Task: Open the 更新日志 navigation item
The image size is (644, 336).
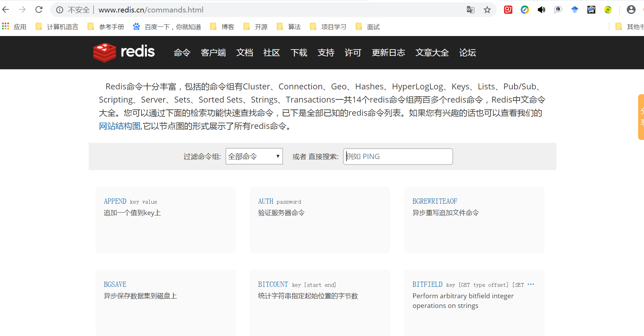Action: click(388, 53)
